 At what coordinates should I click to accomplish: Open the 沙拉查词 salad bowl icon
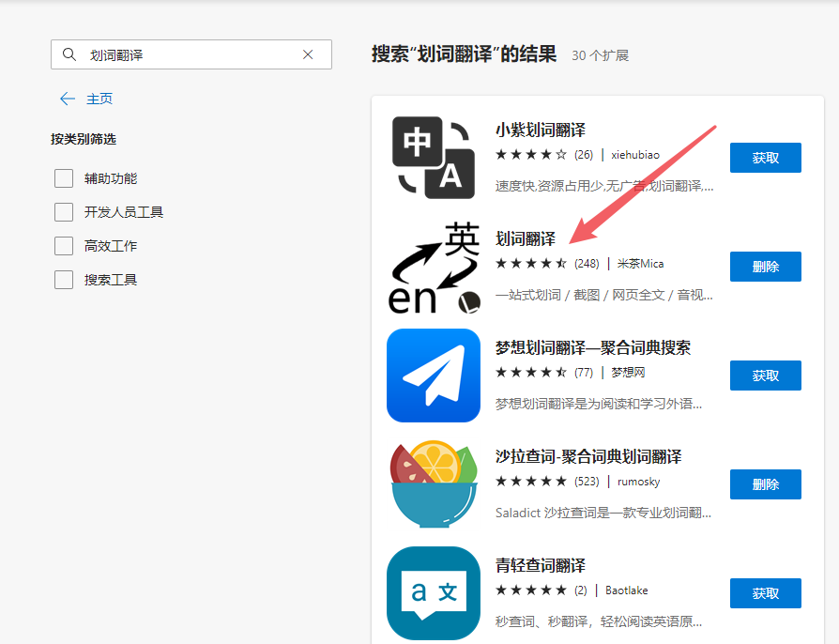tap(434, 483)
